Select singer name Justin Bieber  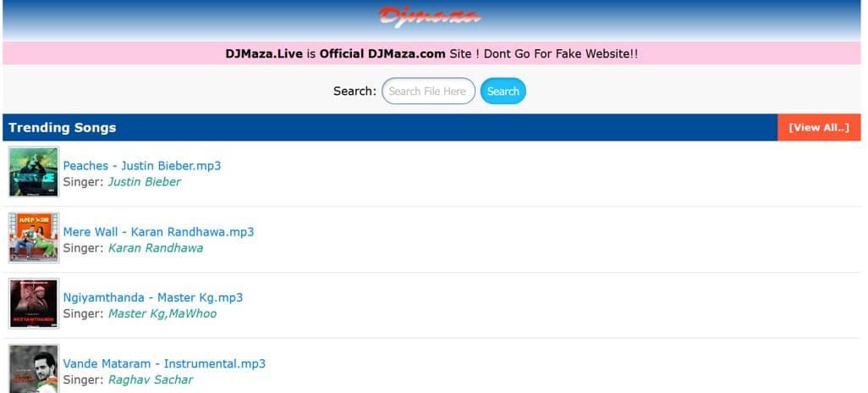click(145, 182)
